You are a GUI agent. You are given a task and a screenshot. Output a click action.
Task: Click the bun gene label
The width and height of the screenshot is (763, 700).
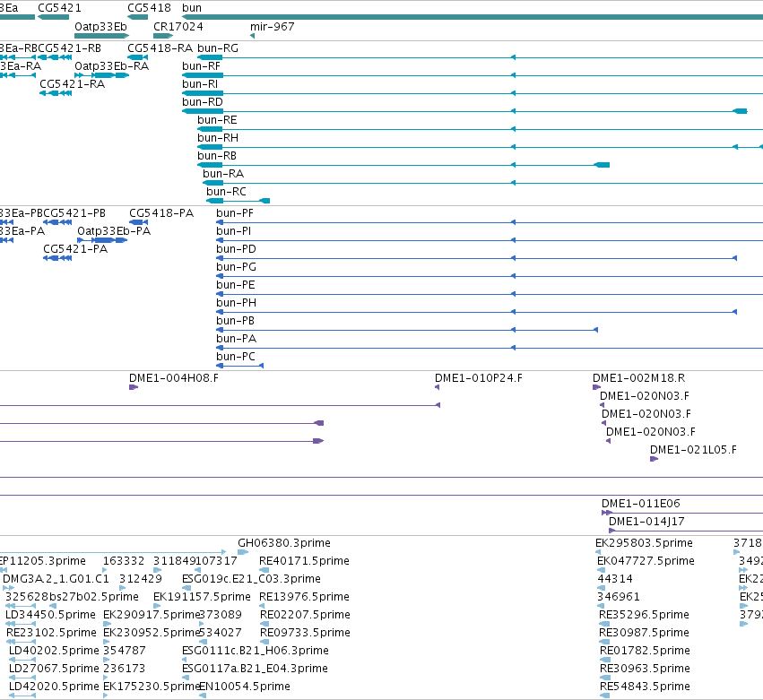coord(192,8)
